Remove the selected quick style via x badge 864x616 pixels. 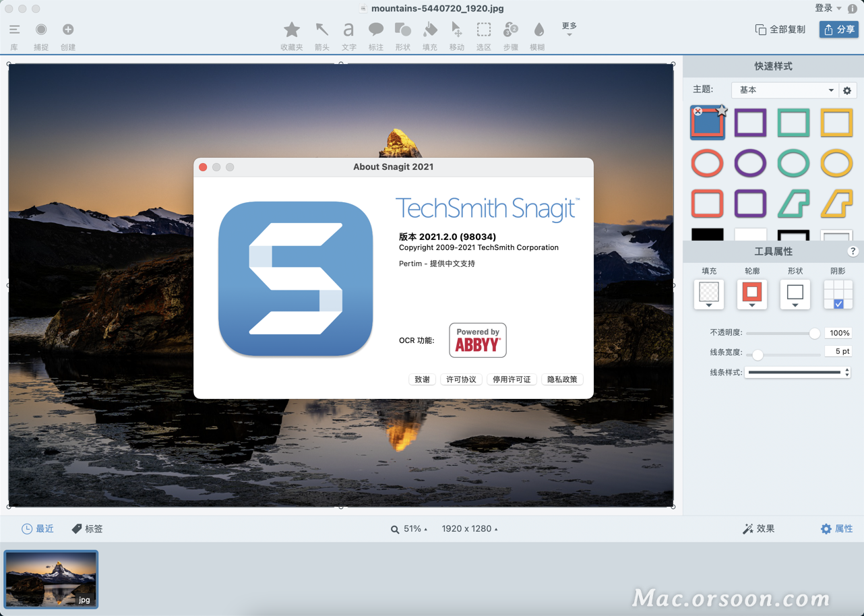pos(698,111)
